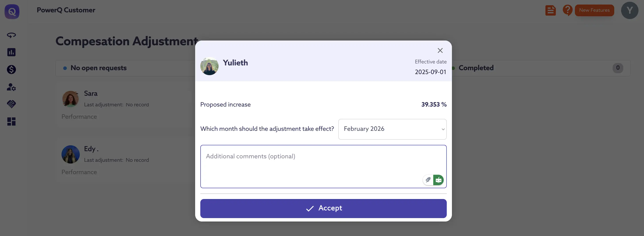The width and height of the screenshot is (644, 236).
Task: Open the document notes icon in header
Action: 550,10
